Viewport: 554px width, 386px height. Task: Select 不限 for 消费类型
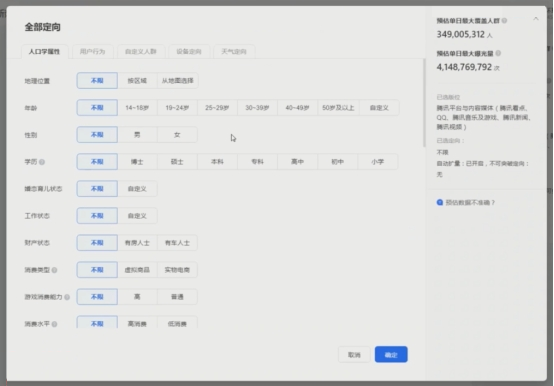click(x=97, y=270)
